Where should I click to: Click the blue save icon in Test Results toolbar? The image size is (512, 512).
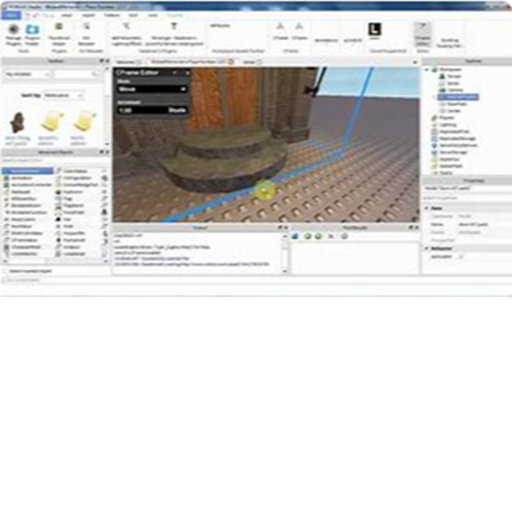click(295, 236)
